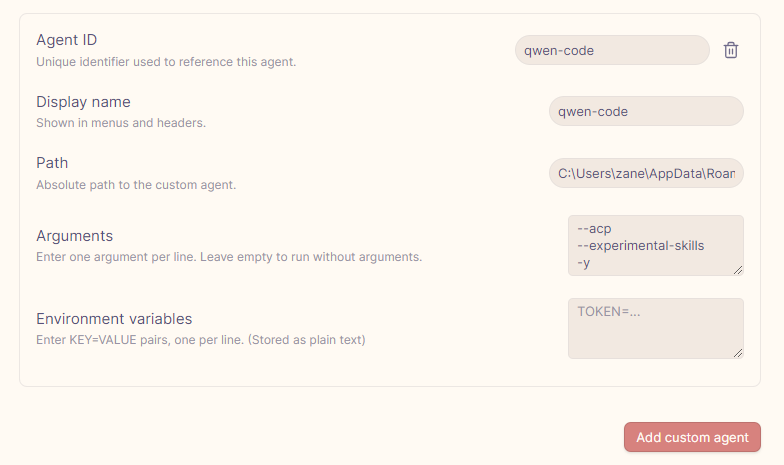Grab the Arguments text area resize handle
Viewport: 784px width, 465px height.
(738, 269)
